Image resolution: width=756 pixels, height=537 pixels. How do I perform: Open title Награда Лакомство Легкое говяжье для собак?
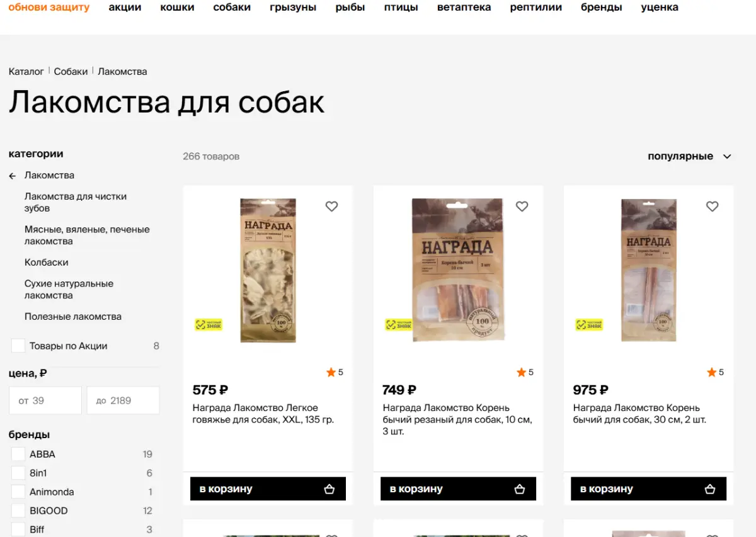tap(263, 414)
